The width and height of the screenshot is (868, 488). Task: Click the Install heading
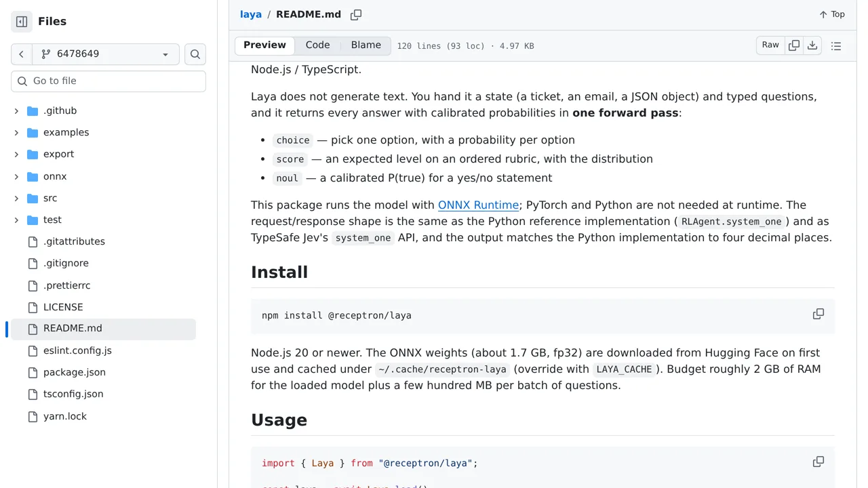279,272
